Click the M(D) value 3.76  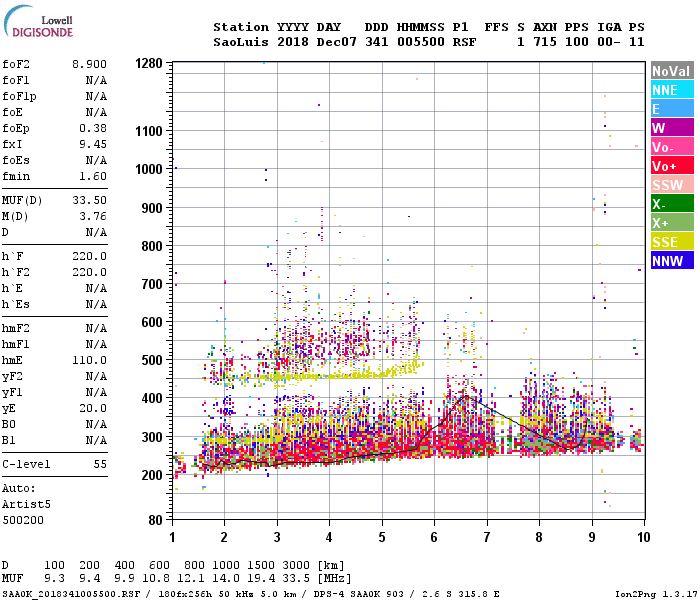tap(93, 216)
